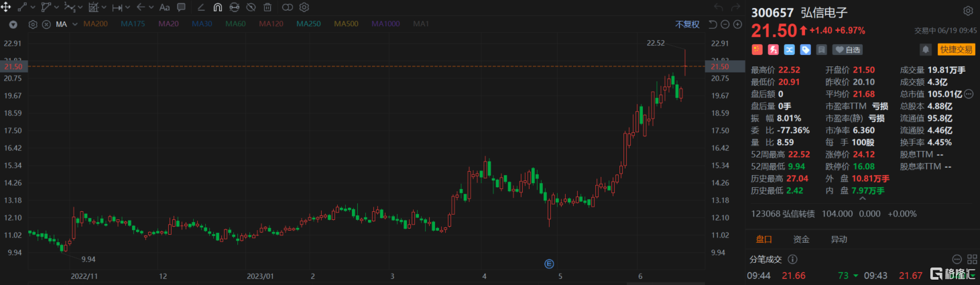Open quote panel settings gear
980x285 pixels.
(x=967, y=11)
